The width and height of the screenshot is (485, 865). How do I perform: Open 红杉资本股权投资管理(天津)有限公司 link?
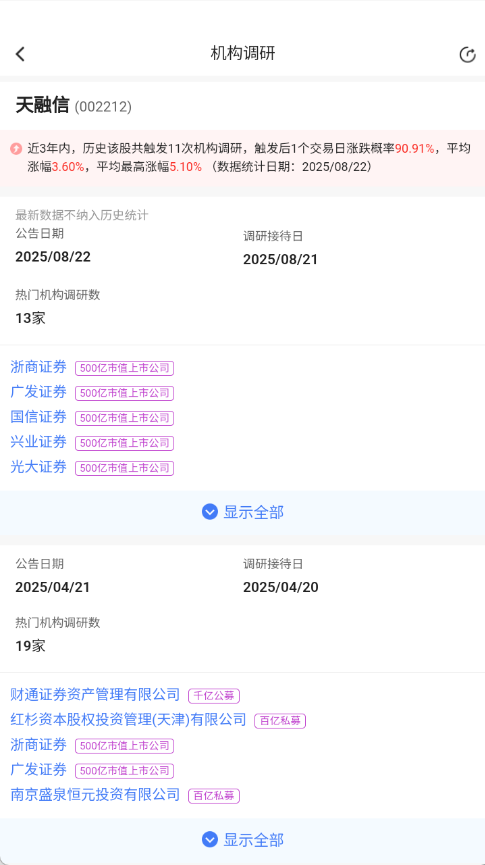pos(129,719)
